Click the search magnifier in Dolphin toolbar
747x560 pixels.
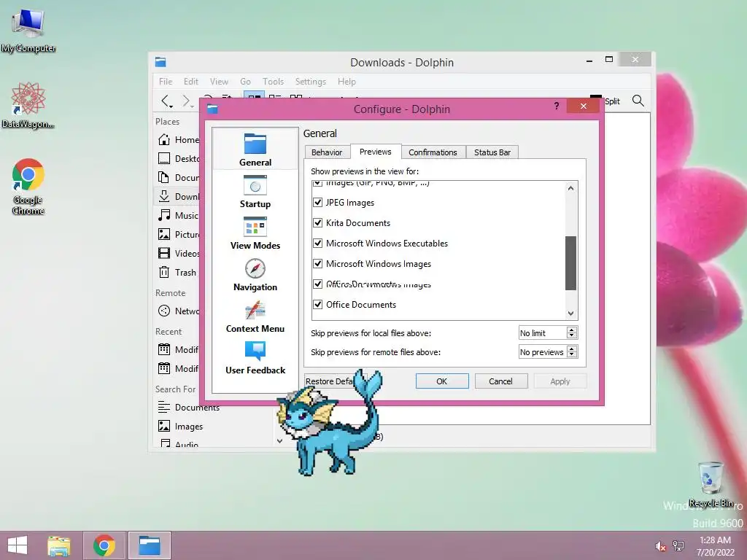[x=638, y=101]
